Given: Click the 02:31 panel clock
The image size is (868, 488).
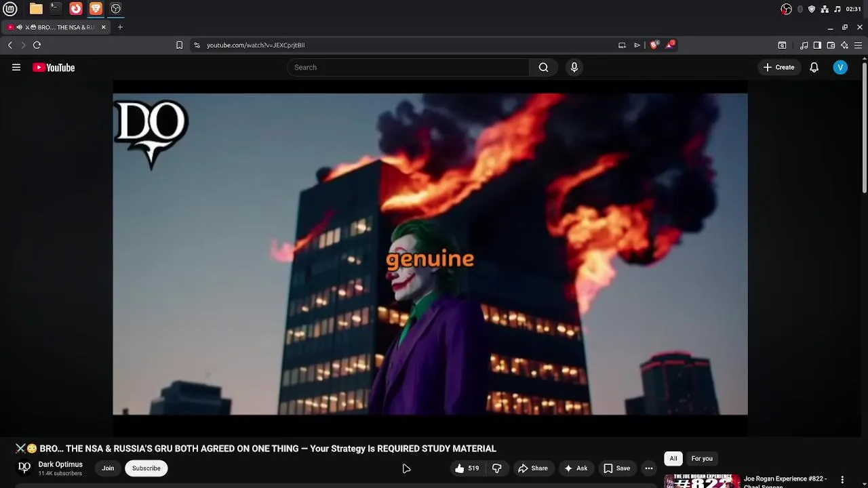Looking at the screenshot, I should point(854,9).
